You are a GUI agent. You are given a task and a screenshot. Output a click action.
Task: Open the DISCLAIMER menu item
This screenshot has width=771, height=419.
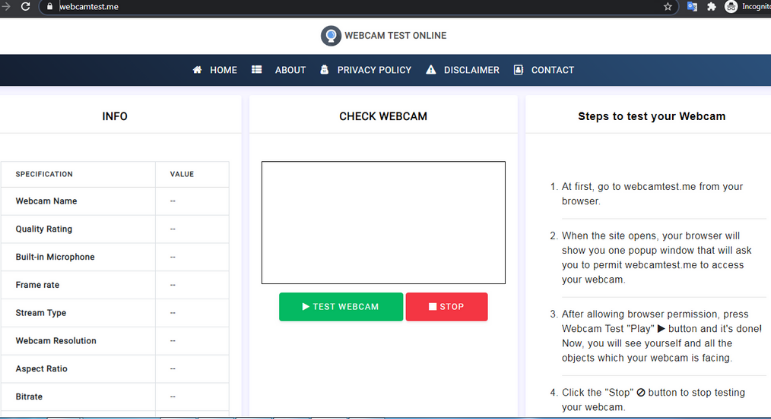coord(472,70)
